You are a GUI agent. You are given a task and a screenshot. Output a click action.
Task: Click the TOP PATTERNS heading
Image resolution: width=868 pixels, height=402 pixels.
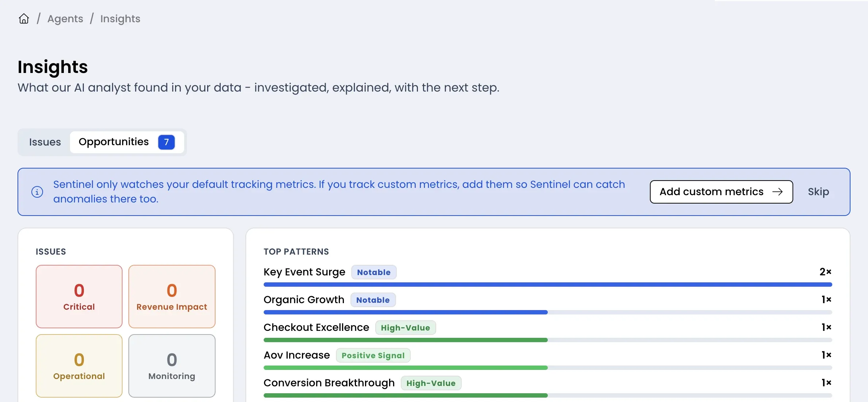[296, 252]
